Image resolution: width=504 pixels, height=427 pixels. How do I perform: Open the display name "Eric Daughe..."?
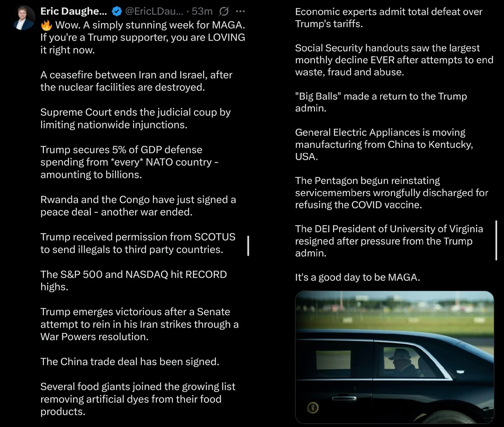(x=73, y=11)
